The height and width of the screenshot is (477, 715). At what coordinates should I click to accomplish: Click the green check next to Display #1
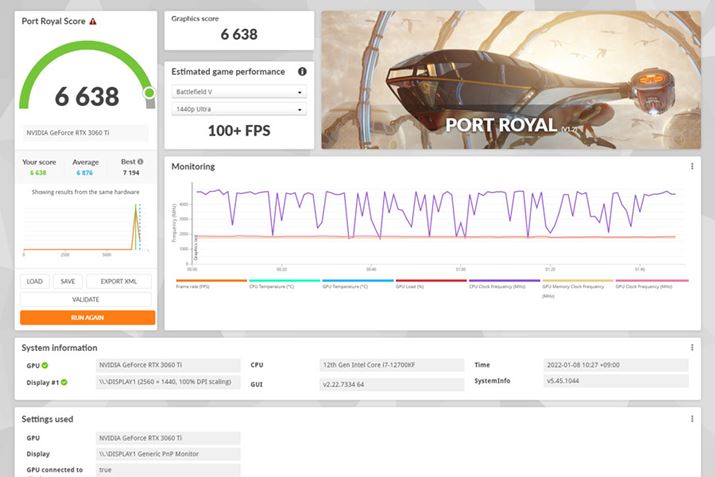64,382
